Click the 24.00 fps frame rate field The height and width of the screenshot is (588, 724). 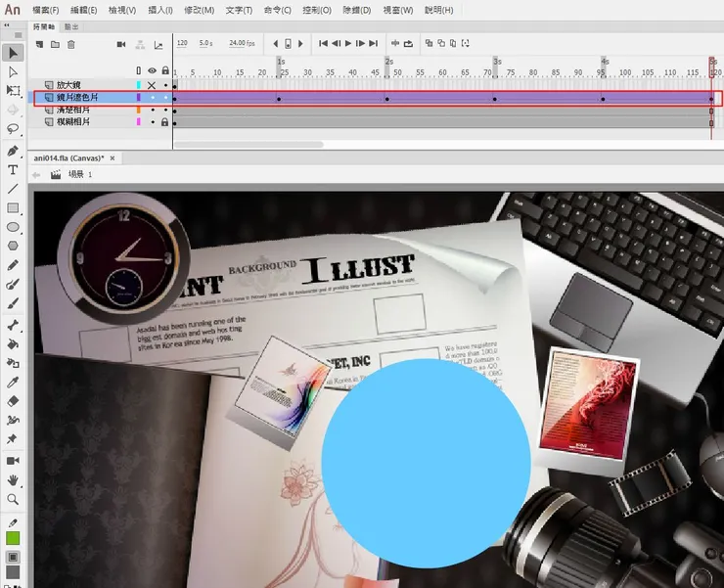point(242,43)
